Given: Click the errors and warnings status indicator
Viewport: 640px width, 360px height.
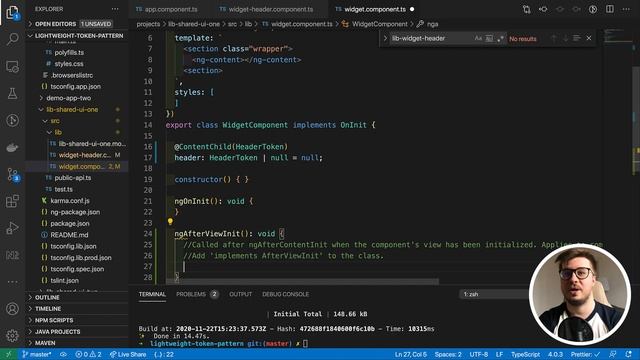Looking at the screenshot, I should 88,354.
